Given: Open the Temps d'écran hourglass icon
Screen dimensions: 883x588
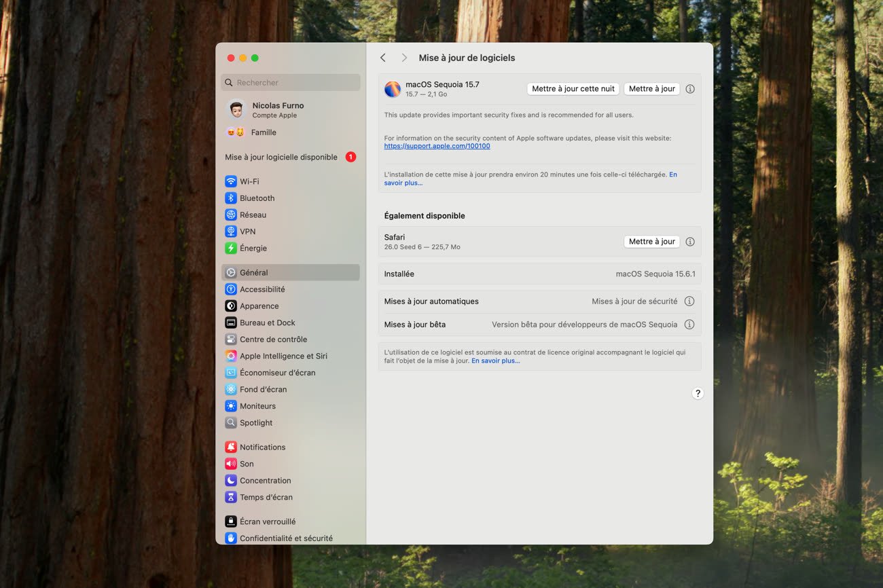Looking at the screenshot, I should [231, 497].
